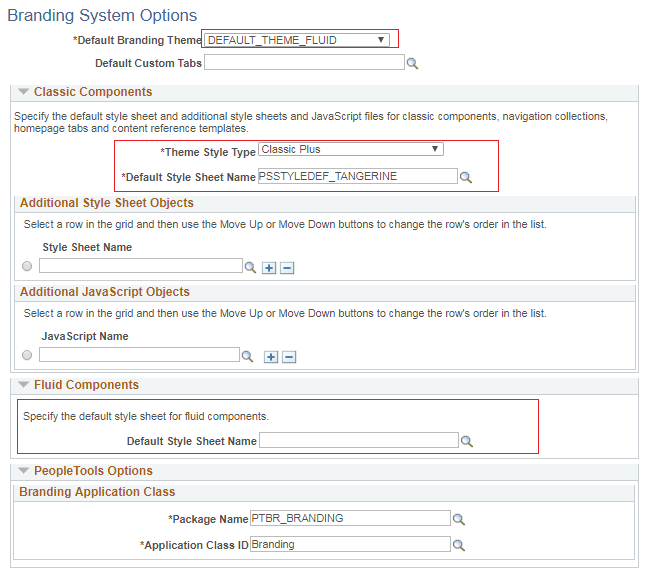
Task: Collapse the Fluid Components section
Action: pos(24,385)
